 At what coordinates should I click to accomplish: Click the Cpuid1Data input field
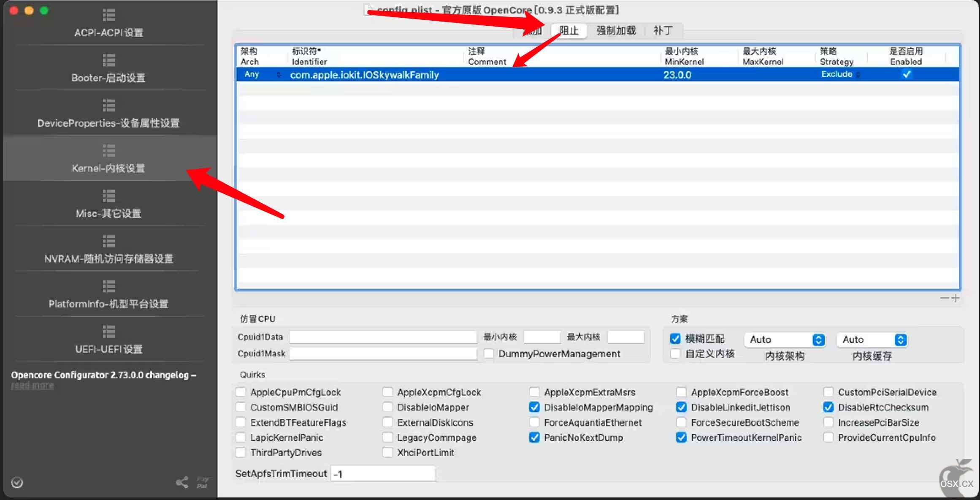[x=383, y=337]
